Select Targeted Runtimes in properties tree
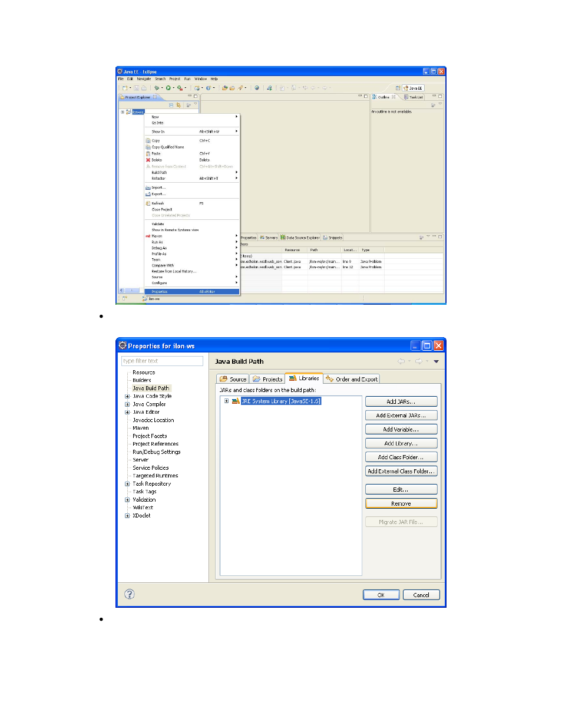This screenshot has width=562, height=728. (x=155, y=476)
